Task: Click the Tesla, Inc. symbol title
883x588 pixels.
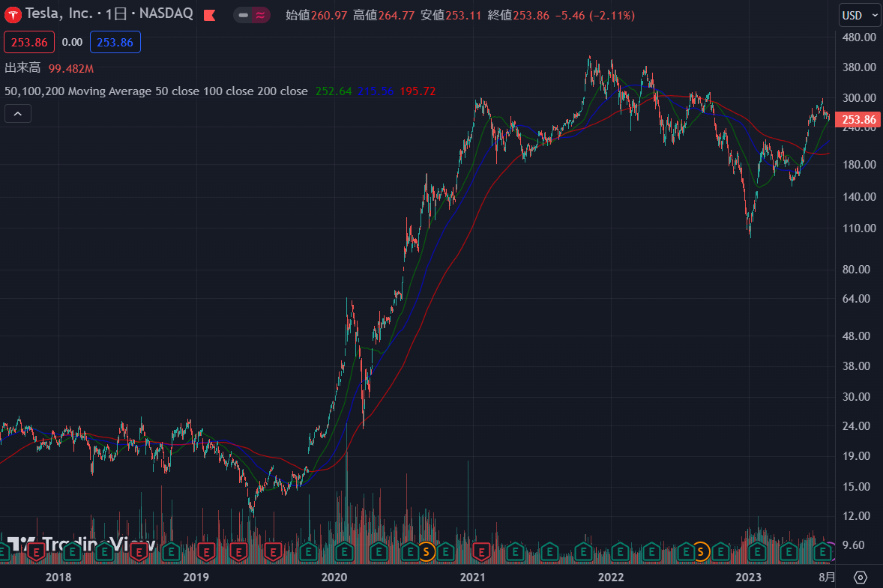Action: 59,13
